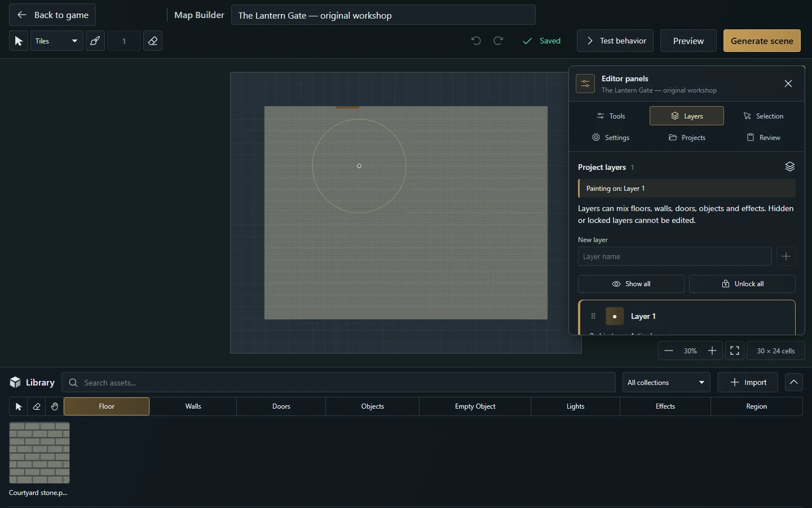Go back to game
This screenshot has height=508, width=812.
(52, 15)
